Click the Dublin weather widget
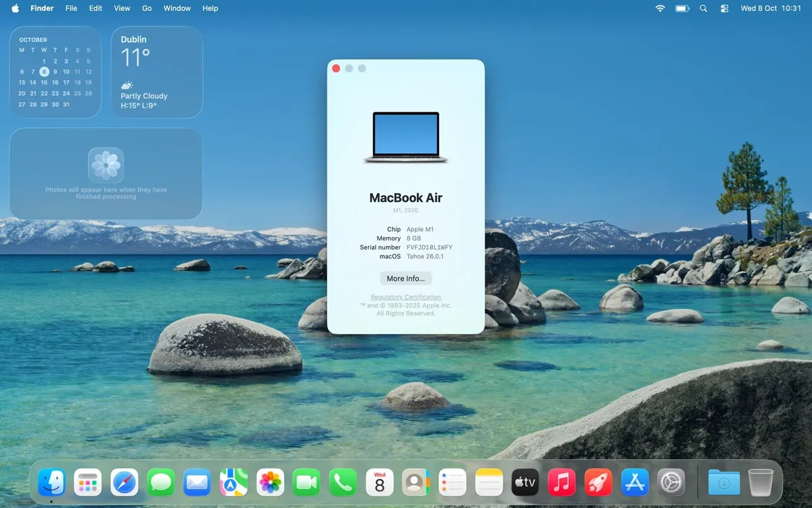Viewport: 812px width, 508px height. pyautogui.click(x=156, y=72)
